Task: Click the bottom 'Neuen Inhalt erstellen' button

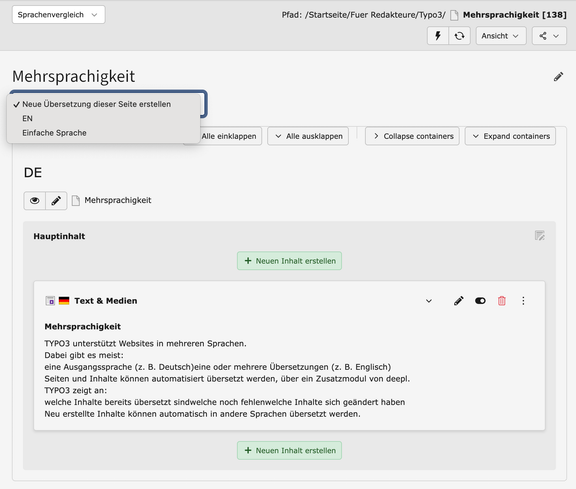Action: [289, 450]
